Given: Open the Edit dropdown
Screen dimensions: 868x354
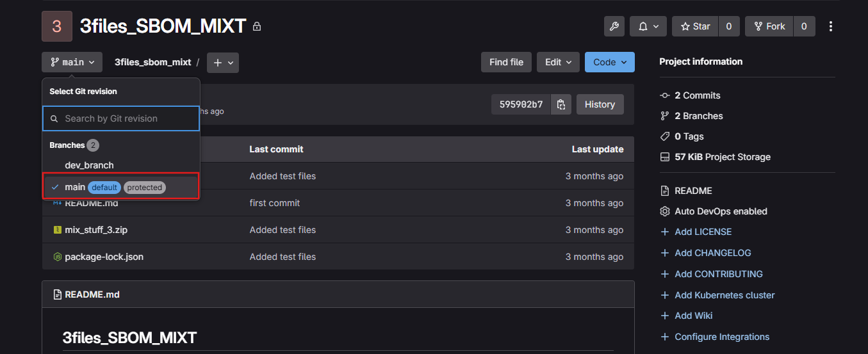Looking at the screenshot, I should click(558, 62).
